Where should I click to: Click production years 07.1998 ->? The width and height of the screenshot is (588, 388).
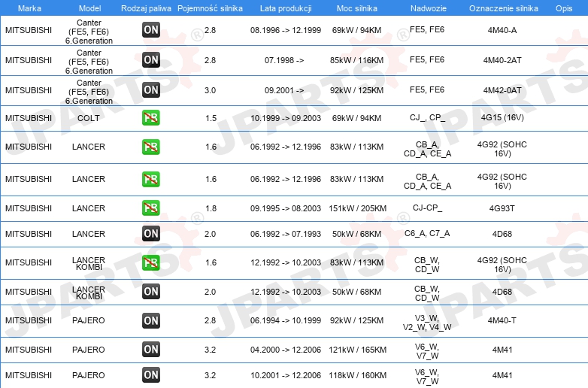tap(284, 60)
